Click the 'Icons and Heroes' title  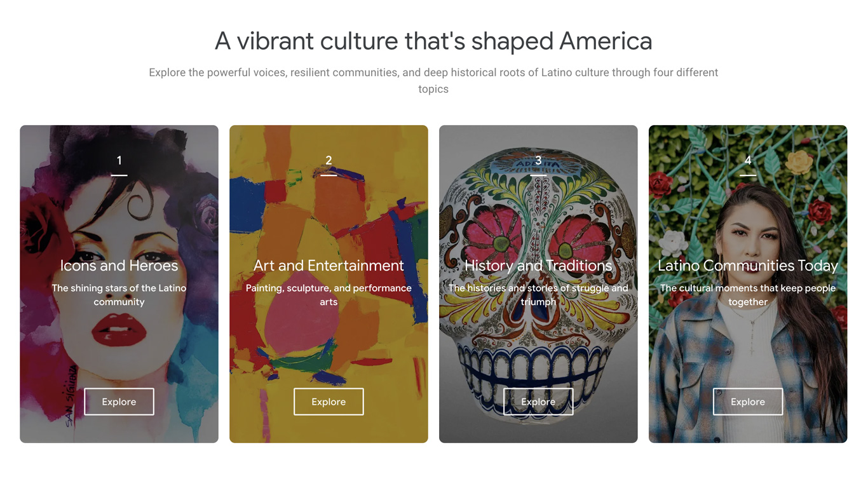(x=119, y=266)
